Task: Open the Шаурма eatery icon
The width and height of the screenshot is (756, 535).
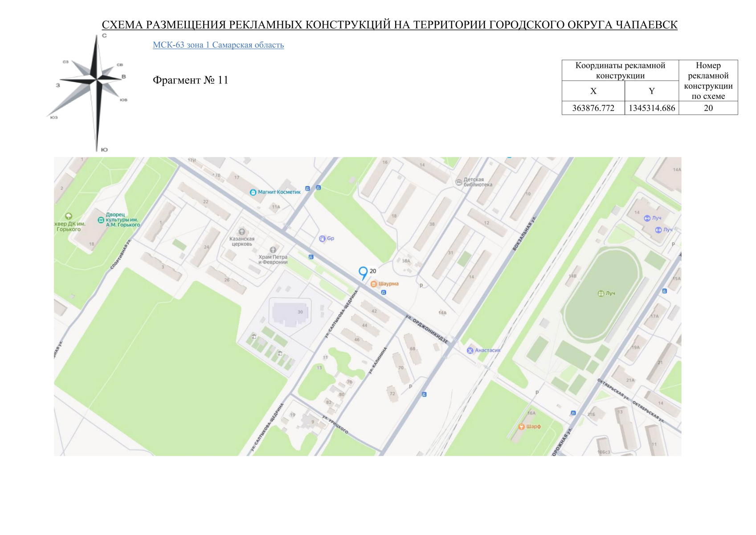Action: click(x=373, y=284)
